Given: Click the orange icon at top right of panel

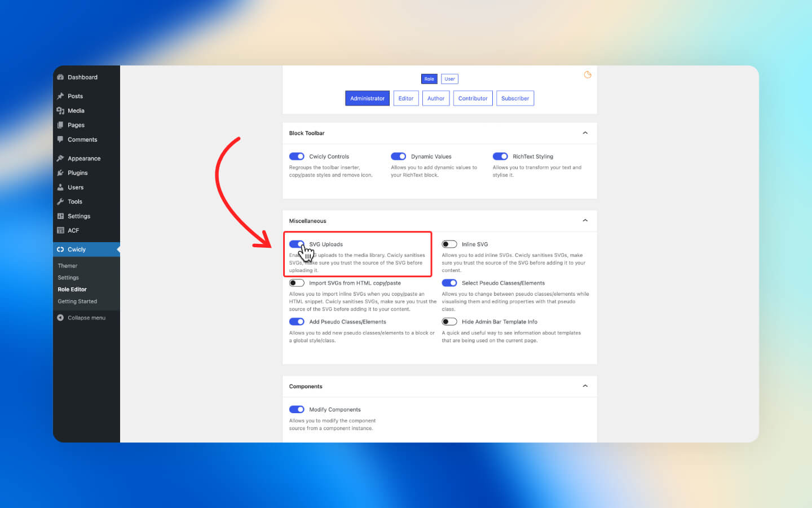Looking at the screenshot, I should pos(588,75).
